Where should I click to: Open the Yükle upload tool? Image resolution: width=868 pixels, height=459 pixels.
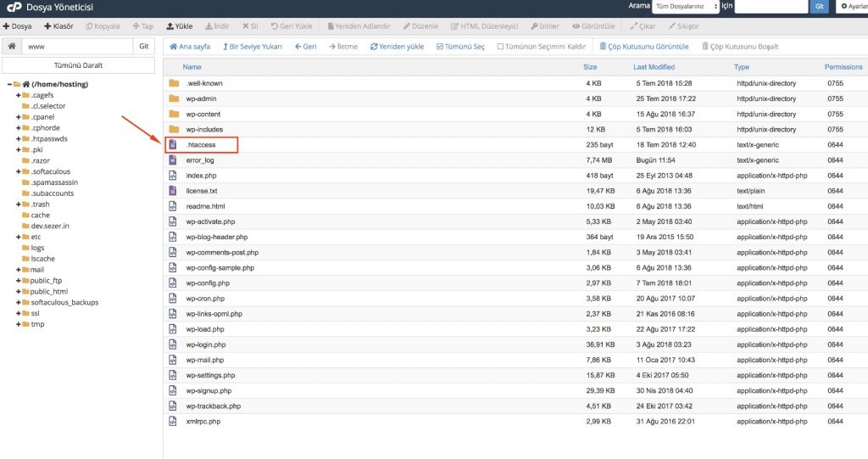pos(180,26)
